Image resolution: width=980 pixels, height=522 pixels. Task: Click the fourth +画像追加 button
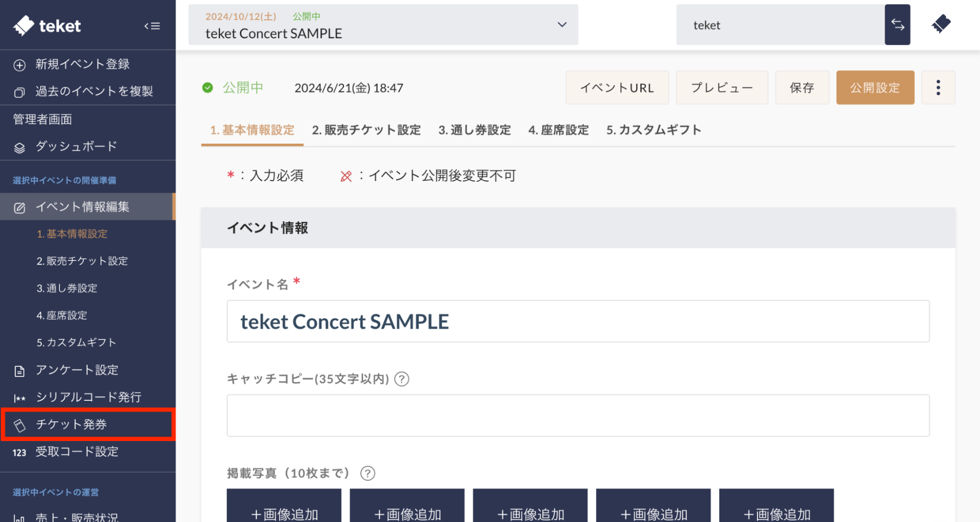coord(653,505)
